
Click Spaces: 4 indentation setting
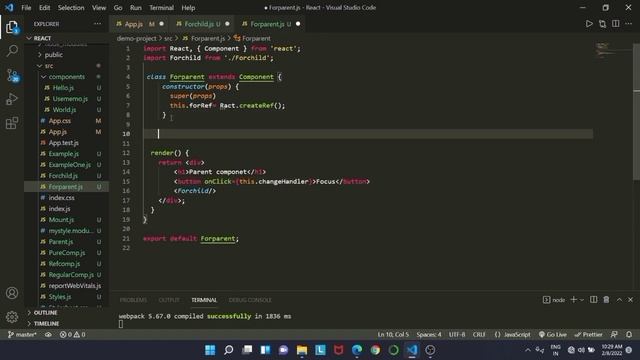point(429,334)
